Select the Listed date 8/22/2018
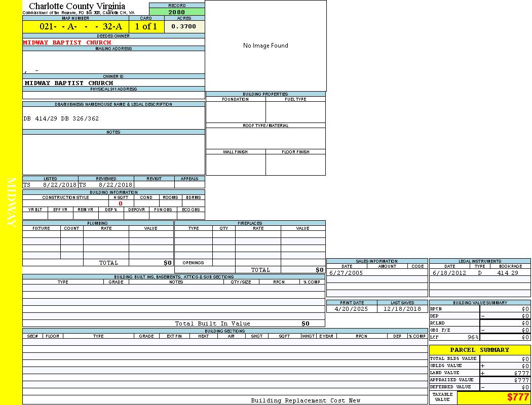This screenshot has width=532, height=405. pyautogui.click(x=59, y=185)
